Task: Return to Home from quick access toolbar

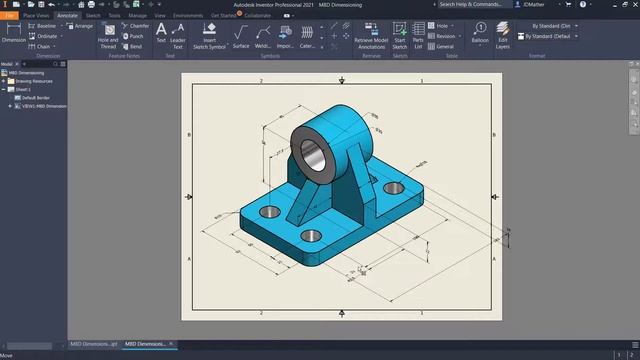Action: click(81, 4)
